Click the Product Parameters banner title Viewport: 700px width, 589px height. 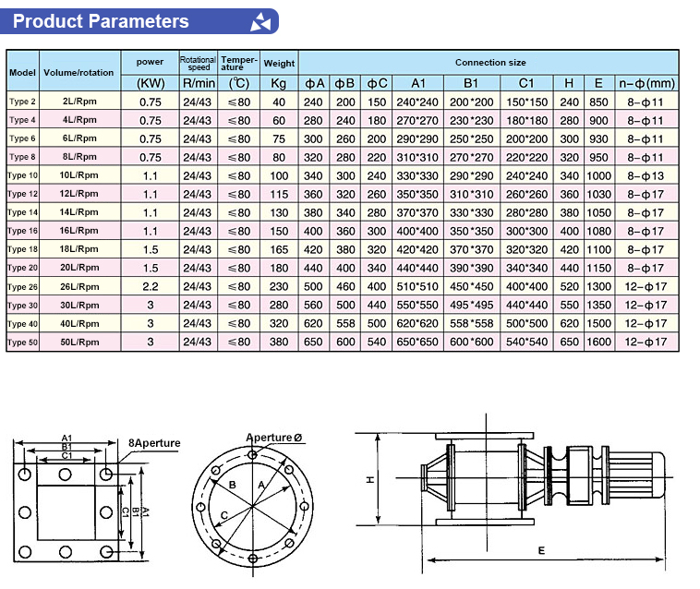pos(101,21)
